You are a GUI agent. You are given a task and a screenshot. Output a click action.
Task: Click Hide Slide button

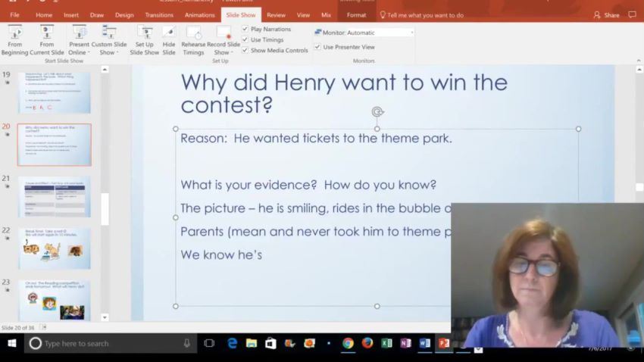[x=169, y=40]
